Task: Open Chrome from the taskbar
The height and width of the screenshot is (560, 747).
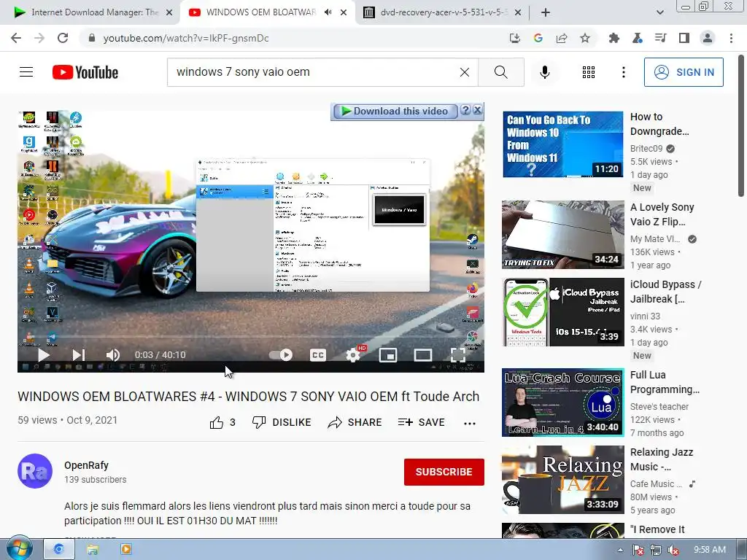Action: pos(58,550)
